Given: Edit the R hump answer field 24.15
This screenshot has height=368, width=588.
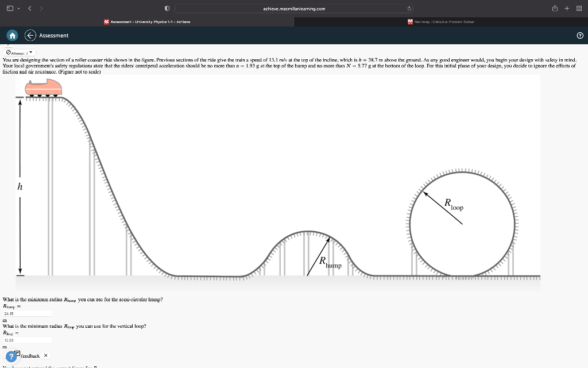Looking at the screenshot, I should coord(27,313).
